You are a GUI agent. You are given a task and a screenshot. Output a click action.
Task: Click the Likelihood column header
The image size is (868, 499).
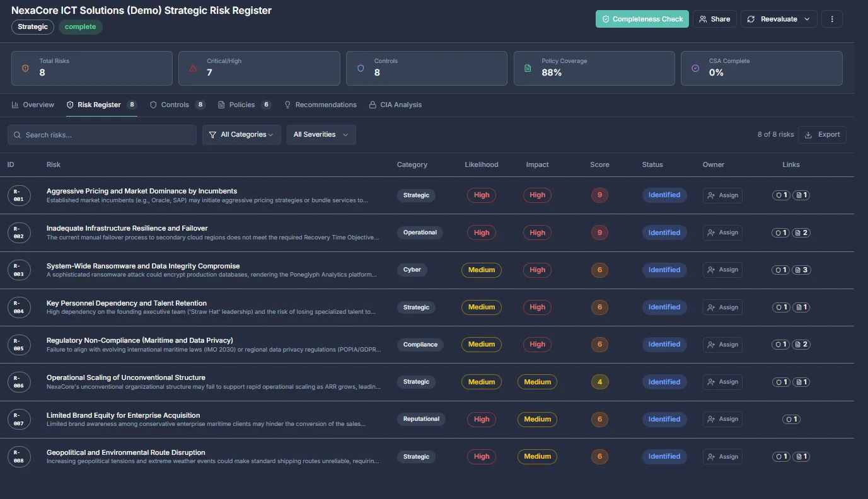pyautogui.click(x=482, y=164)
